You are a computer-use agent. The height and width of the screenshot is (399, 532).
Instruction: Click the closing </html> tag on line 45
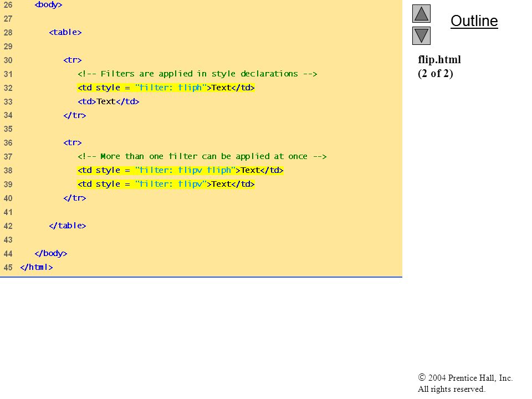(x=37, y=267)
